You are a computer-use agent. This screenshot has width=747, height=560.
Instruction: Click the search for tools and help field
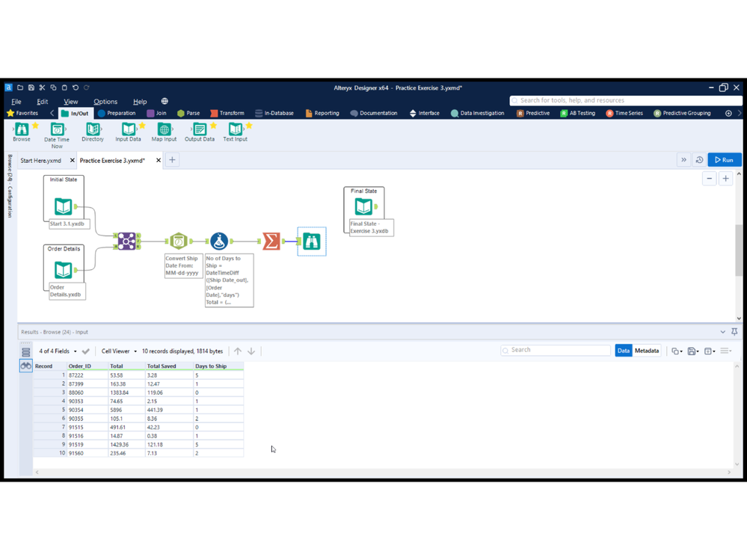(626, 100)
